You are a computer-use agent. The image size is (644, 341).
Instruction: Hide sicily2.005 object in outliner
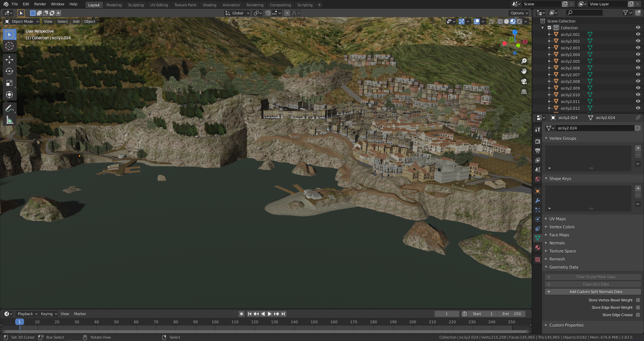click(x=638, y=61)
